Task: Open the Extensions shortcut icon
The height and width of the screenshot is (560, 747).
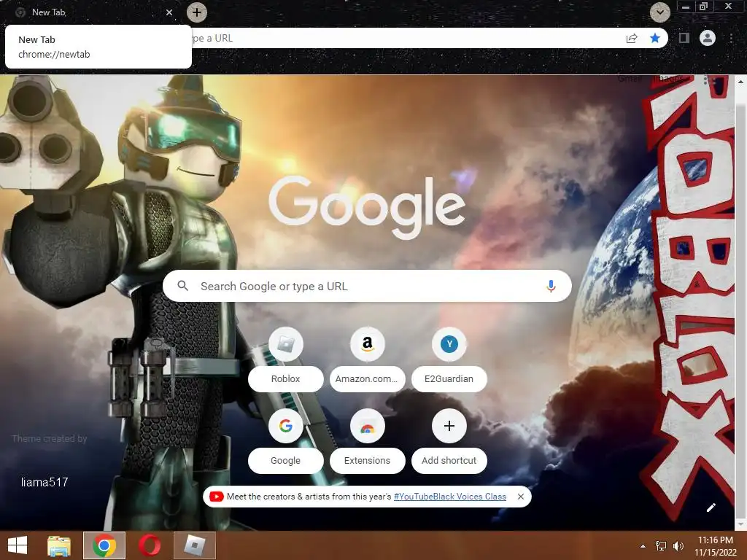Action: (x=368, y=426)
